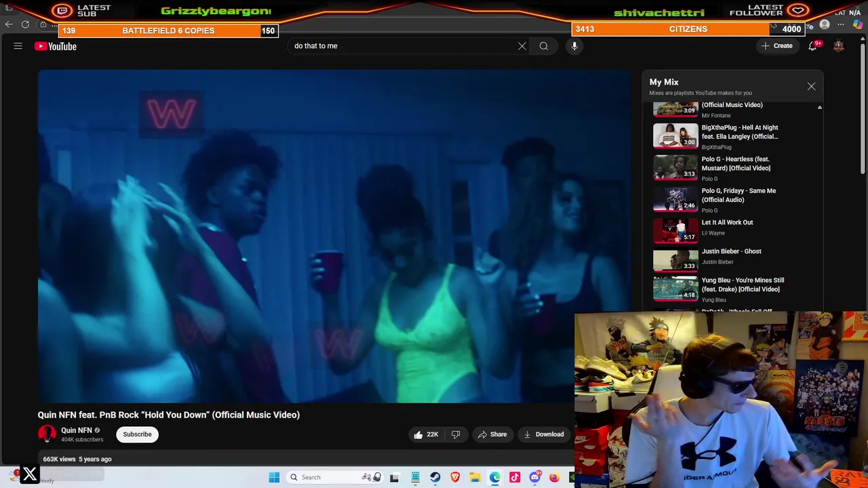Image resolution: width=868 pixels, height=488 pixels.
Task: Play Yung Bleu You're Mines Still thumbnail
Action: pos(675,289)
